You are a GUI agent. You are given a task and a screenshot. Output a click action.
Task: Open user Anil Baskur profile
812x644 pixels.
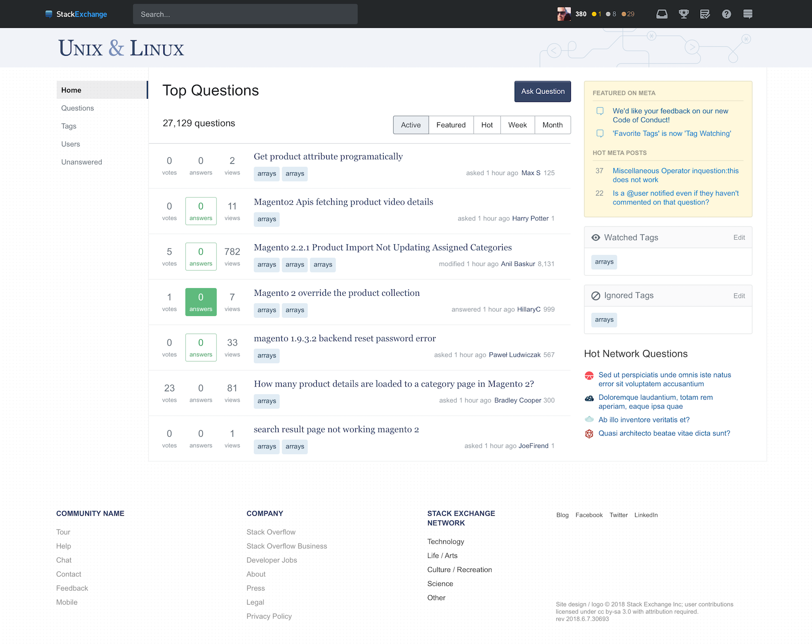click(518, 264)
